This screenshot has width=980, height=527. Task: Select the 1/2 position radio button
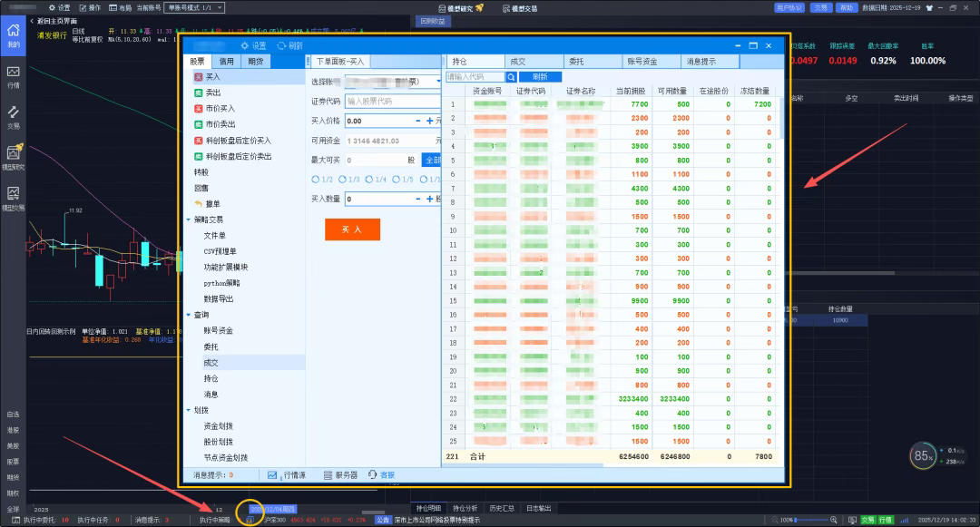(316, 180)
